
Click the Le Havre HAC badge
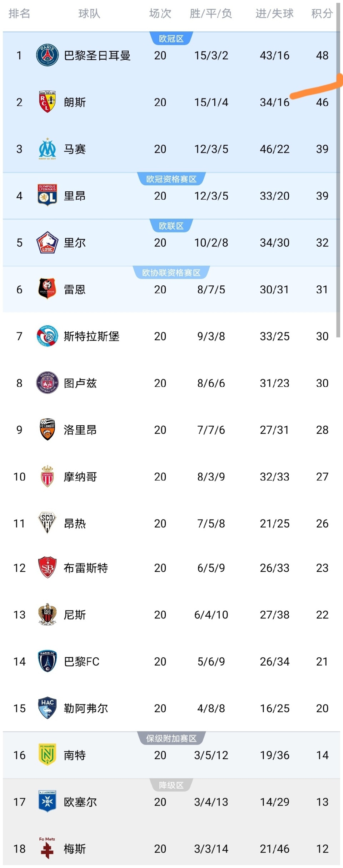47,708
